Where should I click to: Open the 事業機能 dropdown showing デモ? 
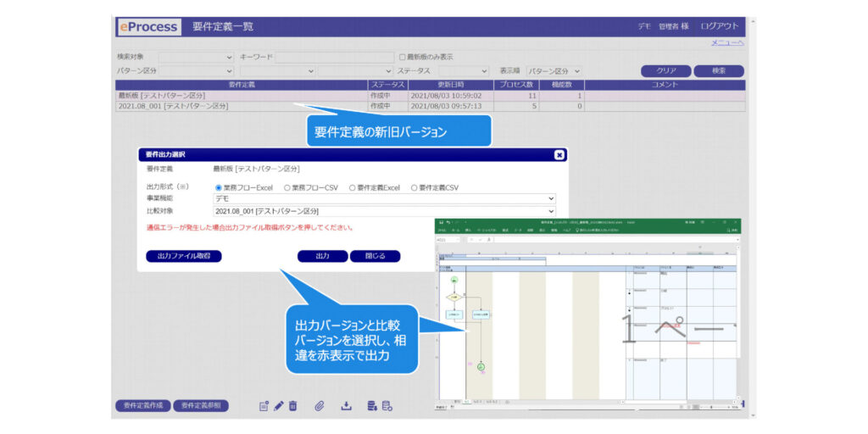tap(384, 199)
